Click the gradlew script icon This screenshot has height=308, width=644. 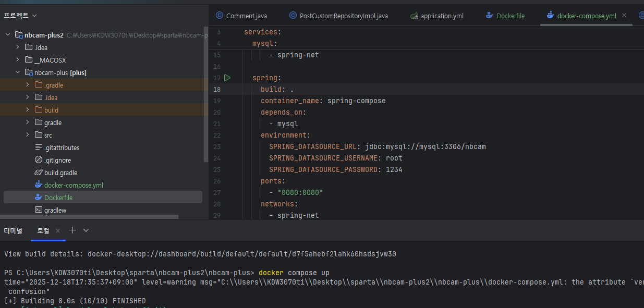point(39,210)
